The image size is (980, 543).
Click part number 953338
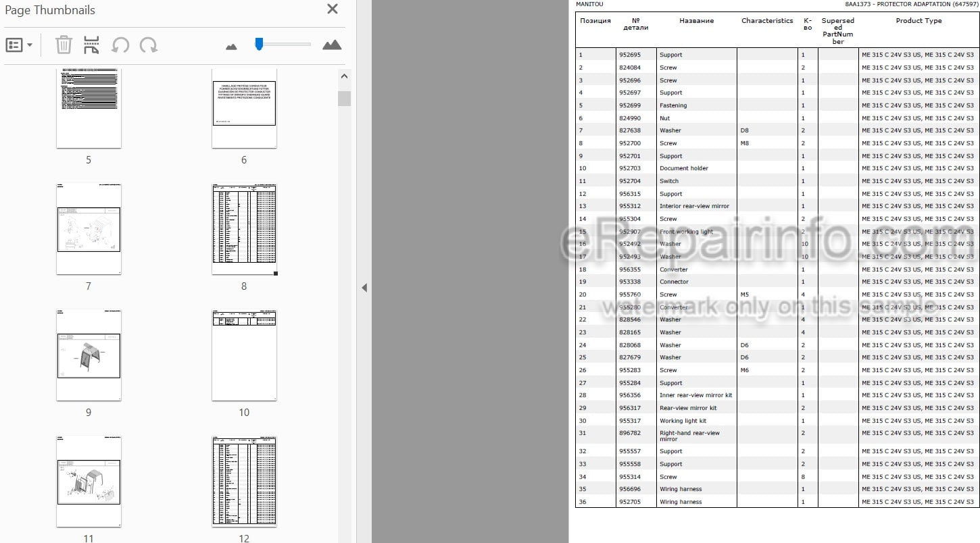tap(629, 282)
